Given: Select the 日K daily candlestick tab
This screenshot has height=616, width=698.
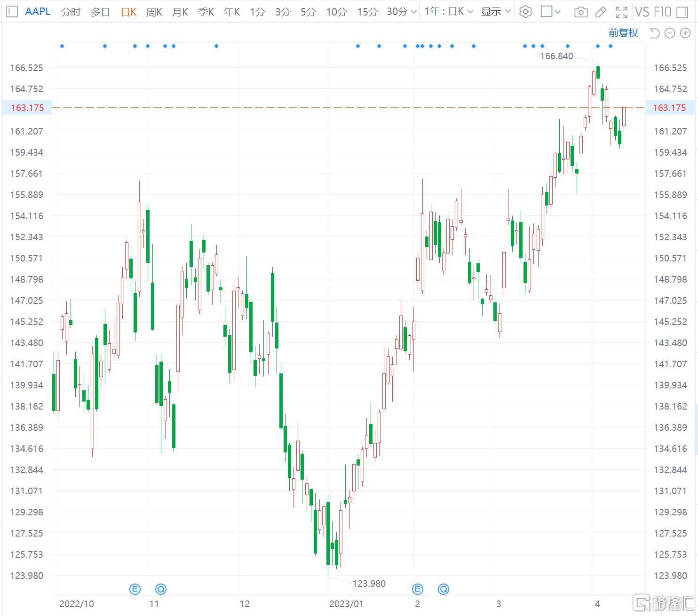Looking at the screenshot, I should pos(128,12).
